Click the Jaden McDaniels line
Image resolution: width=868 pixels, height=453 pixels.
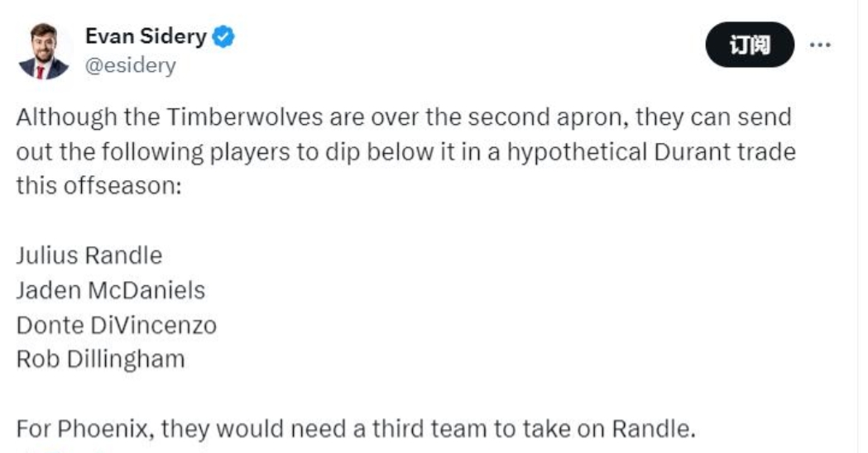coord(110,290)
